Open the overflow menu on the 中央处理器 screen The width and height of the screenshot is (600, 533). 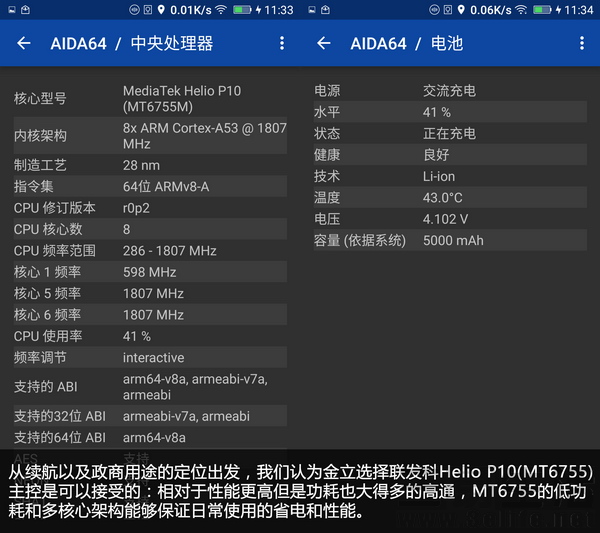point(282,43)
